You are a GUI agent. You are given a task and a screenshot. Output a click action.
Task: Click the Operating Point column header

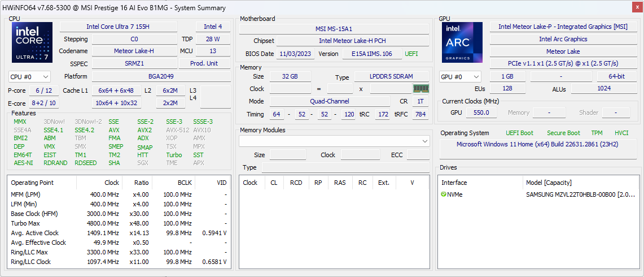pos(32,183)
